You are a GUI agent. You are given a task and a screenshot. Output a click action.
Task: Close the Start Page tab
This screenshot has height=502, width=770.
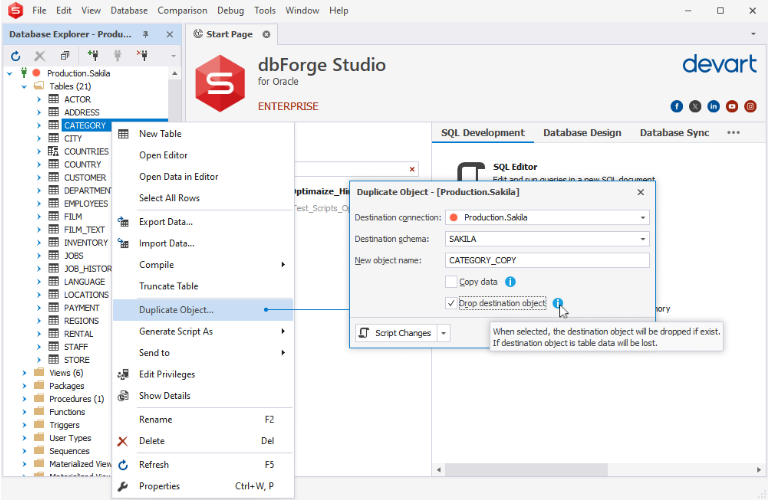click(266, 34)
